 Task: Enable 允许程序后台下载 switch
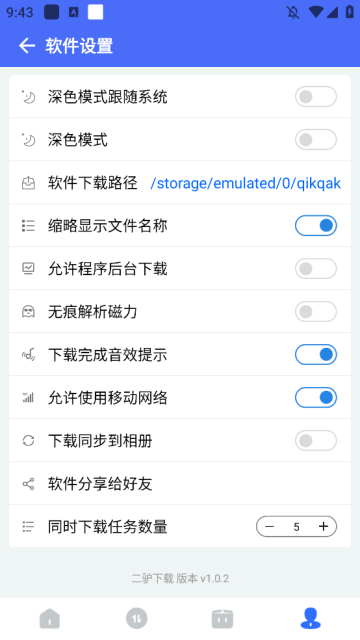click(316, 269)
